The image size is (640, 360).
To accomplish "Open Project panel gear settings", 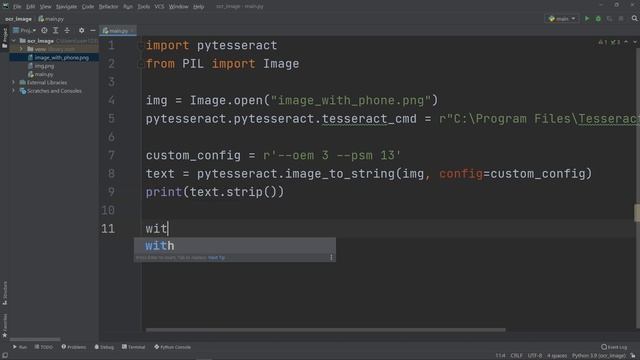I will [82, 30].
